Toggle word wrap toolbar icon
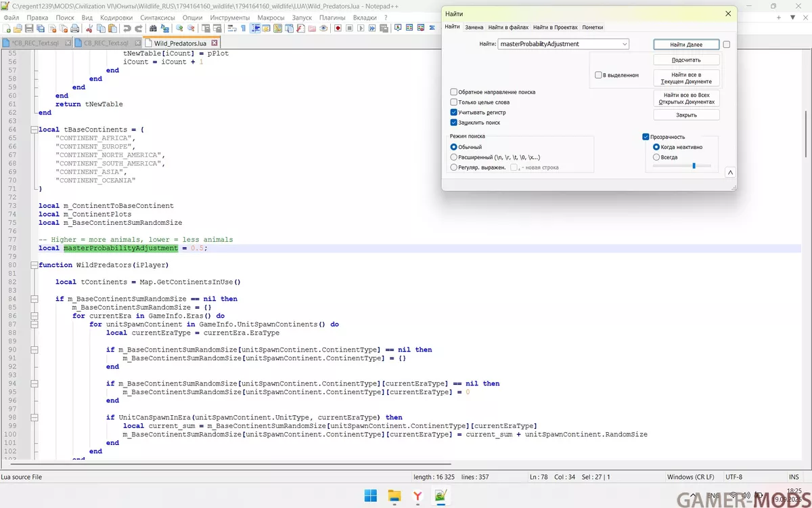 232,28
